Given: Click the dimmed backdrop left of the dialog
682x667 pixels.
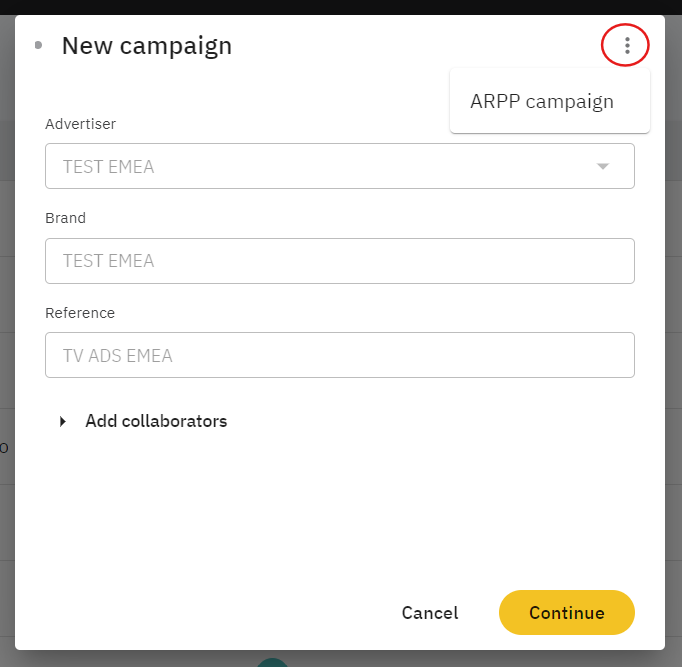Looking at the screenshot, I should 6,300.
